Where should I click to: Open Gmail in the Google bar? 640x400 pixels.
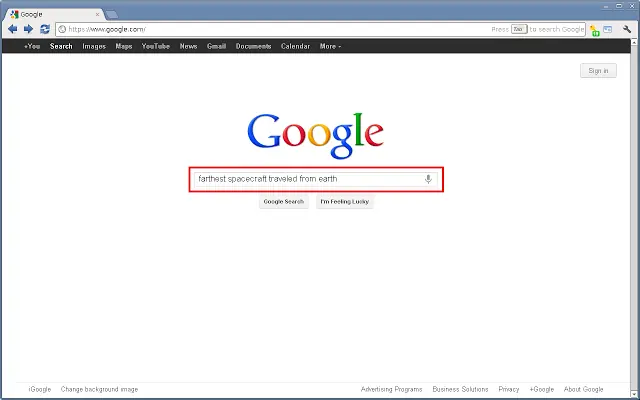[x=216, y=46]
